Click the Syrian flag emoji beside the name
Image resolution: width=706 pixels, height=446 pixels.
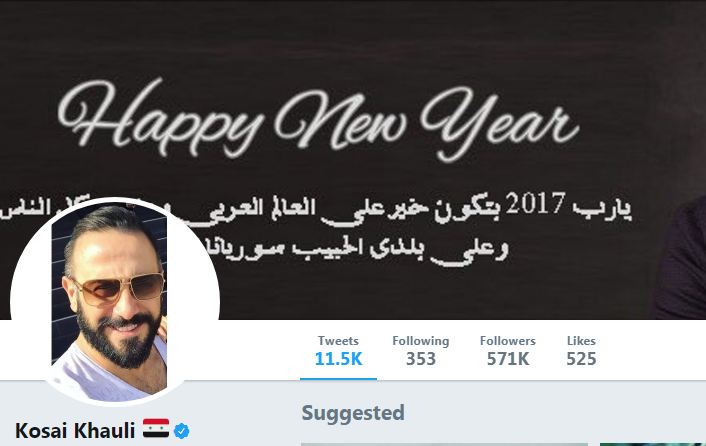[156, 428]
